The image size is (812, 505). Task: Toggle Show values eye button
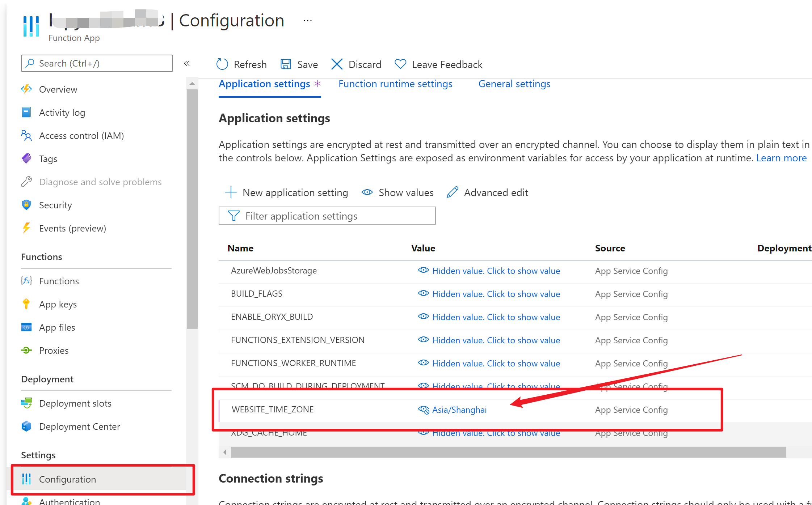coord(397,192)
